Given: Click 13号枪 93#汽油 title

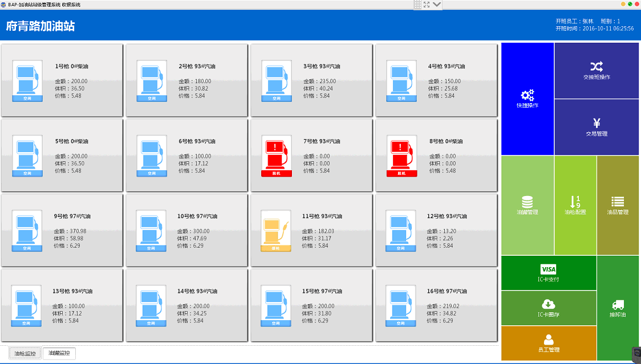Looking at the screenshot, I should 72,291.
